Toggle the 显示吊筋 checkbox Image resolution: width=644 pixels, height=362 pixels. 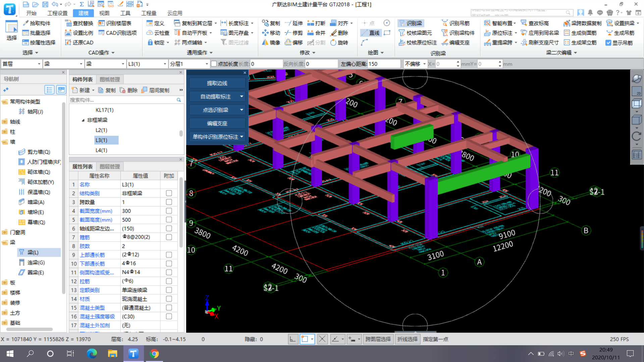coord(608,43)
